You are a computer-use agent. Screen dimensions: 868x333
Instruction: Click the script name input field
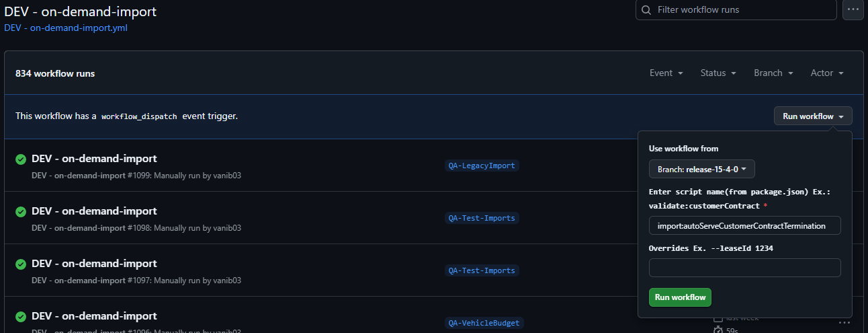coord(744,225)
